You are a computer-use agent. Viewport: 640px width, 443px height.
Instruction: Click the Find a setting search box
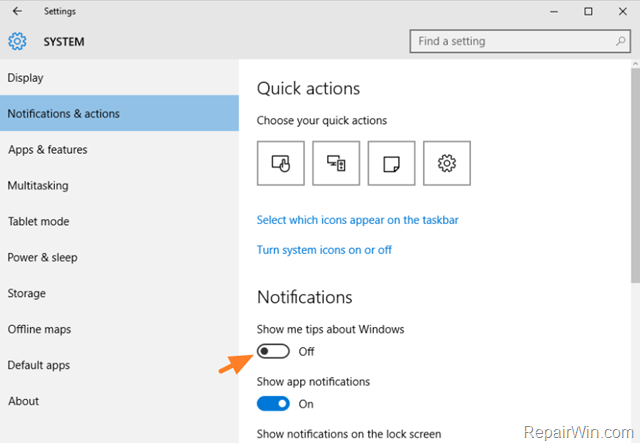[x=520, y=41]
